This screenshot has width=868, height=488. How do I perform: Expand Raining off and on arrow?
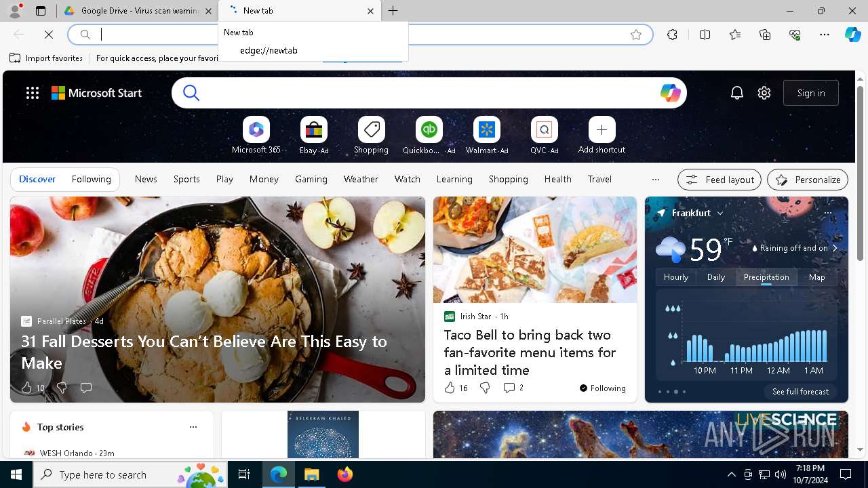(x=835, y=248)
